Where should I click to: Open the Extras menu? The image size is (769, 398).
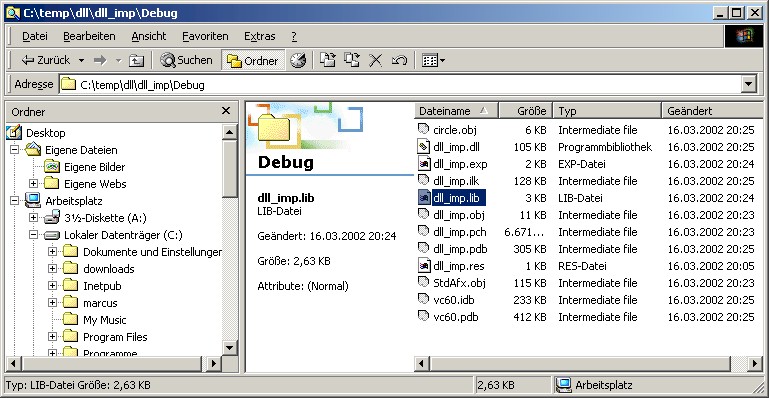coord(259,36)
